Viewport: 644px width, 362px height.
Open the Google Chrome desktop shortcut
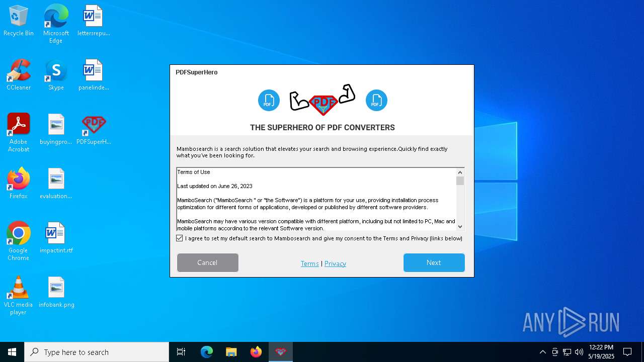coord(19,241)
